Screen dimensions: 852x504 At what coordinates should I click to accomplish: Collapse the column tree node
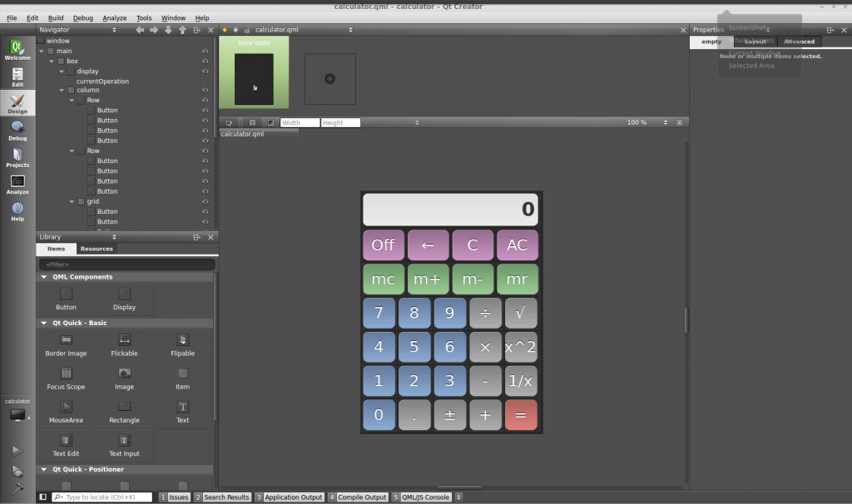pos(62,90)
